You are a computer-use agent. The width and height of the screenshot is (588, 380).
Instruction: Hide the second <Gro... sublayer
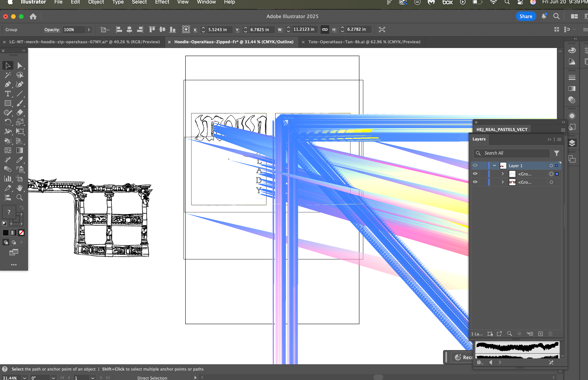pyautogui.click(x=475, y=182)
